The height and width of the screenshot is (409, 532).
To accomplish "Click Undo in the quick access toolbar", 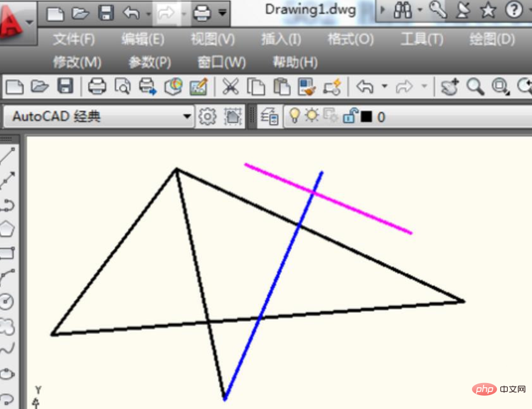I will 131,13.
